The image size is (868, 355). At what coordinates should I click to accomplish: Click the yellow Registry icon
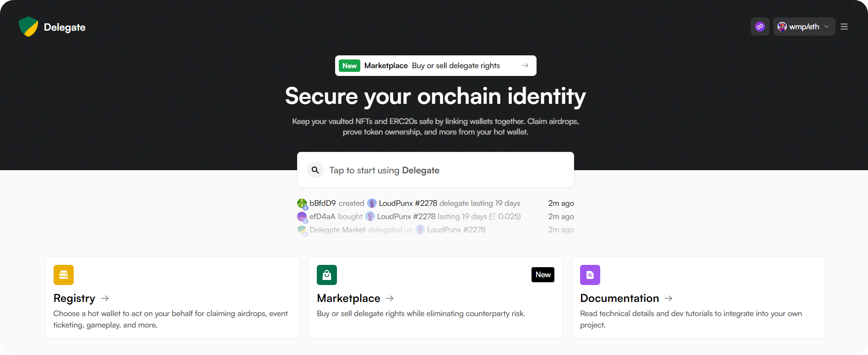click(x=64, y=275)
